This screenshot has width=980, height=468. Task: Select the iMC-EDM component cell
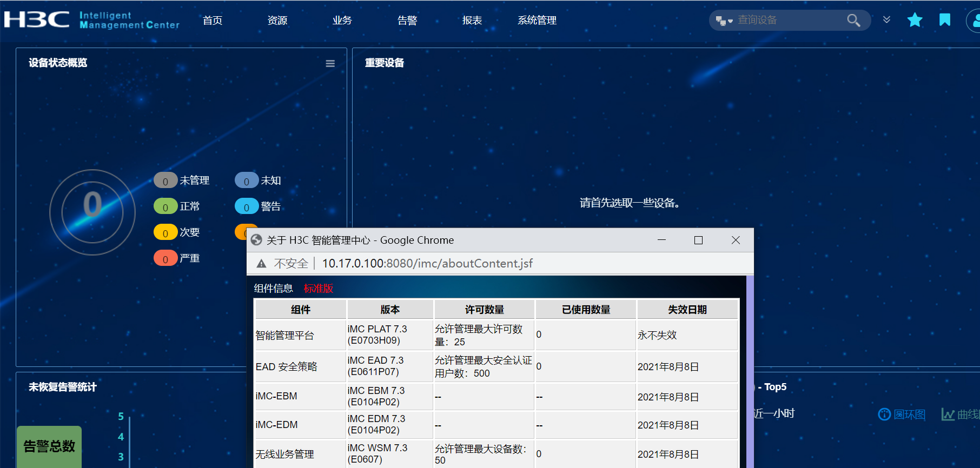301,425
